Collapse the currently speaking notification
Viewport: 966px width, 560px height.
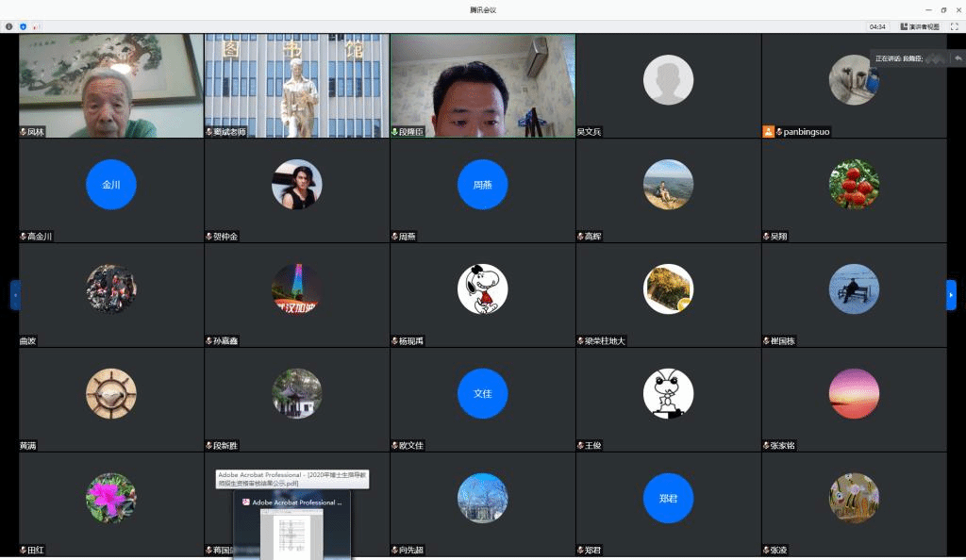[x=958, y=58]
